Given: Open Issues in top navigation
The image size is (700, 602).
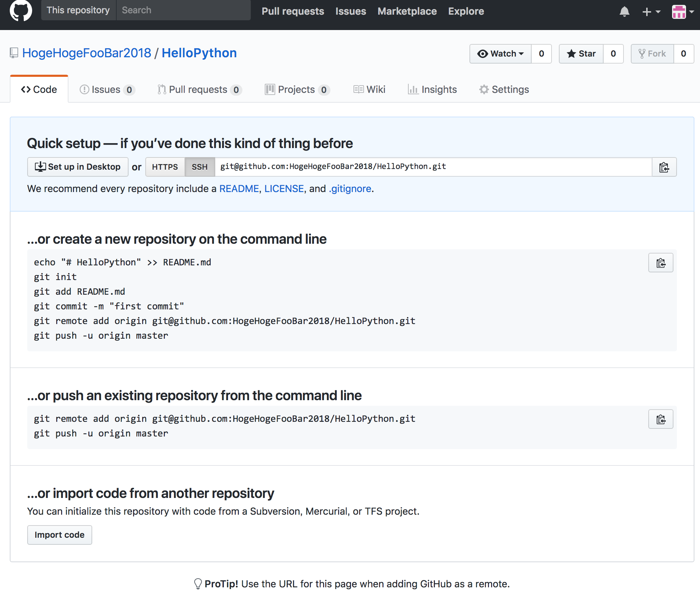Looking at the screenshot, I should coord(351,11).
